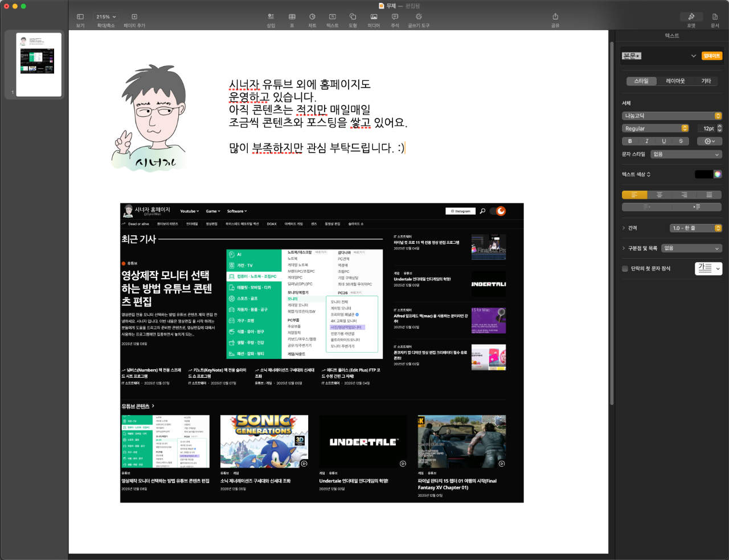This screenshot has width=729, height=560.
Task: Click the orange 업데이트 button
Action: click(711, 56)
